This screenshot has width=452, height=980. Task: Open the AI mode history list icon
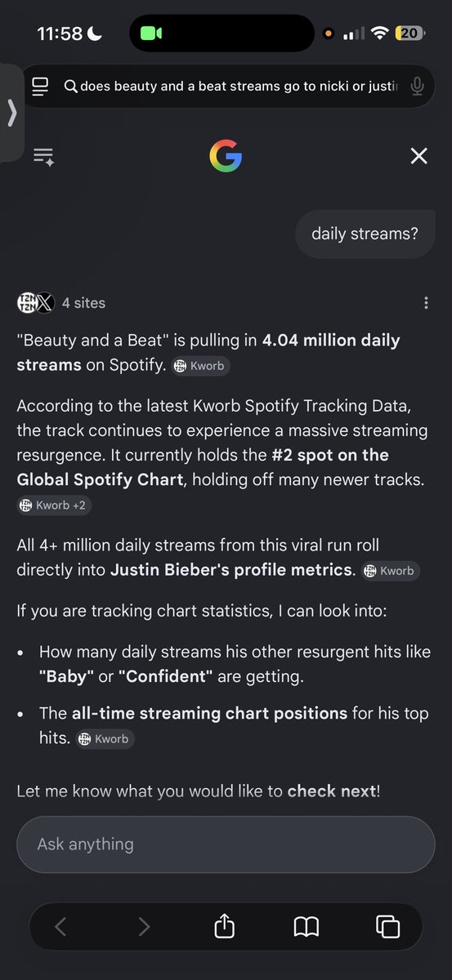tap(43, 156)
